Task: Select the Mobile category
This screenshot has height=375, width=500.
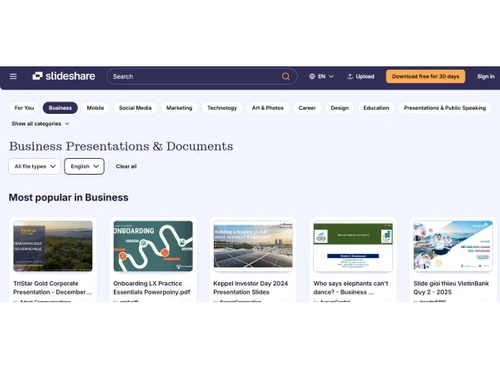Action: 95,108
